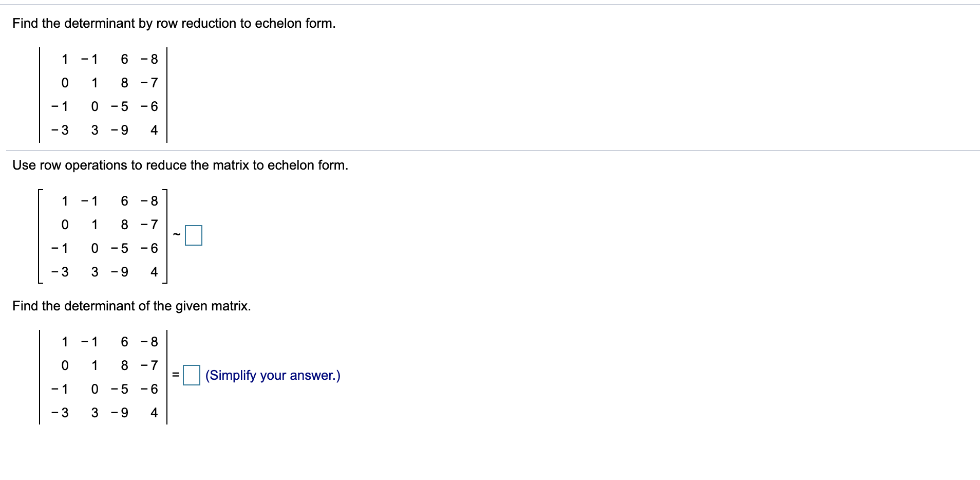Click entry 8 in the bracketed matrix's second row
The height and width of the screenshot is (480, 980).
[x=124, y=225]
